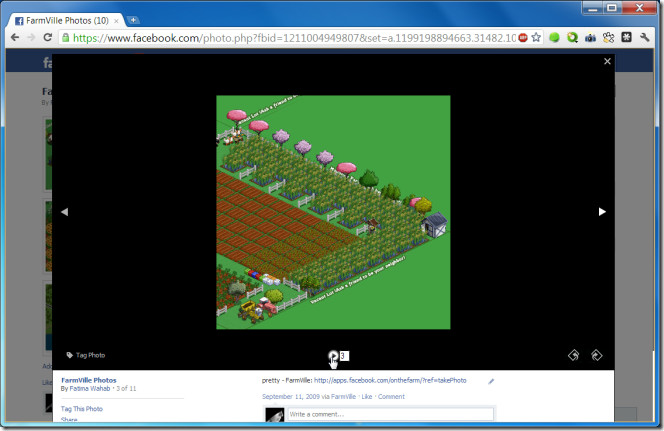
Task: Click the red ABP stop-sign icon
Action: click(523, 38)
